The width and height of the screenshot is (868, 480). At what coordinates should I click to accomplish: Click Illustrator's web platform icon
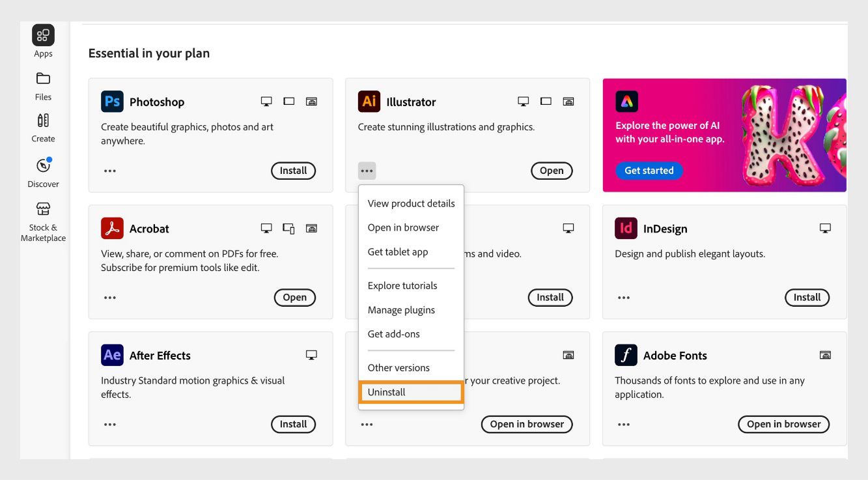point(568,102)
